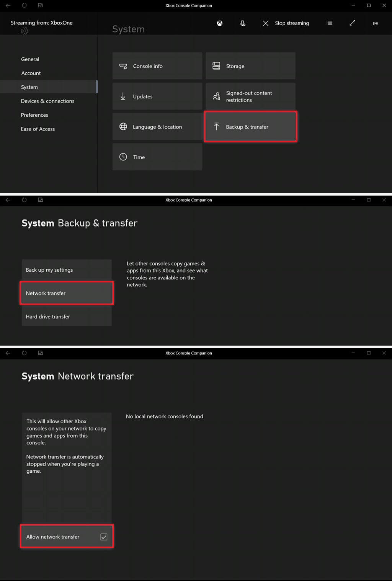The image size is (392, 581).
Task: Toggle full screen with the expand arrows icon
Action: (353, 23)
